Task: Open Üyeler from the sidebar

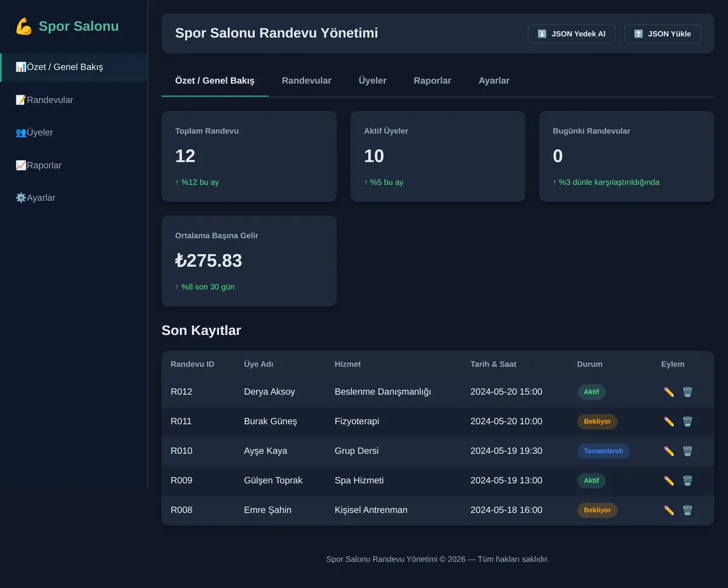Action: (73, 132)
